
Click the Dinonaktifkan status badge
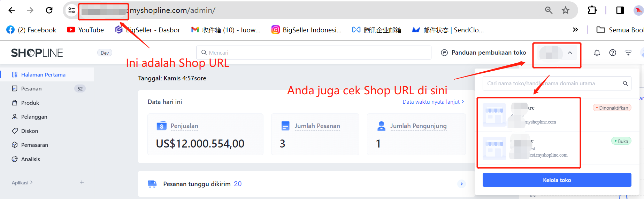click(x=612, y=108)
